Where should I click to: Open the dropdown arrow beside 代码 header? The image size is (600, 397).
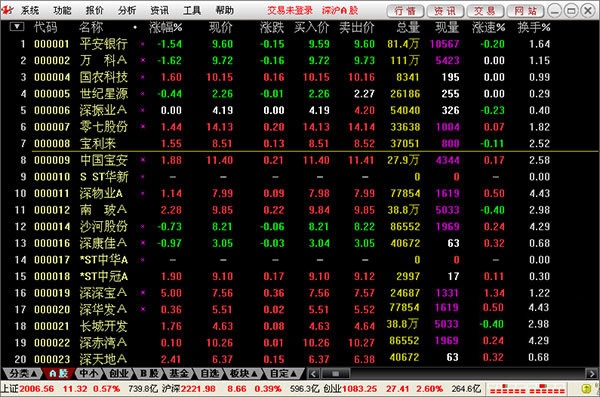pos(16,27)
